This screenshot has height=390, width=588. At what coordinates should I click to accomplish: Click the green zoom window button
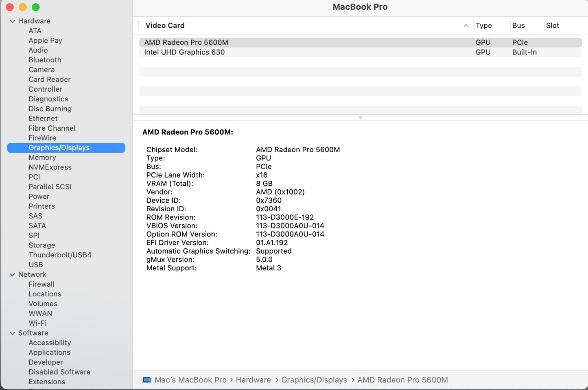point(36,7)
